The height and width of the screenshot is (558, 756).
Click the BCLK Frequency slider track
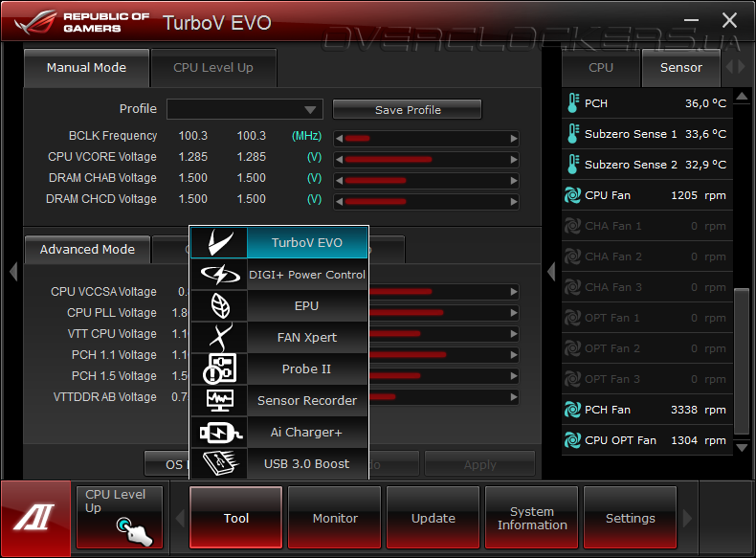click(426, 139)
